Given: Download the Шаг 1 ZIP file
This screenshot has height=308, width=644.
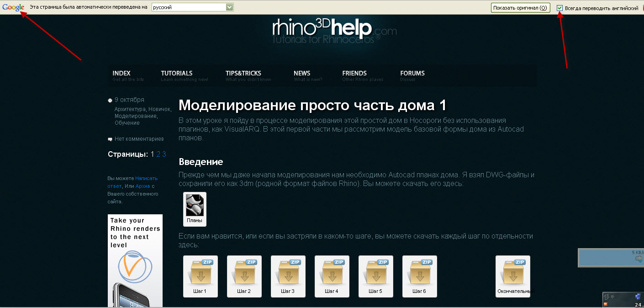Looking at the screenshot, I should coord(200,276).
